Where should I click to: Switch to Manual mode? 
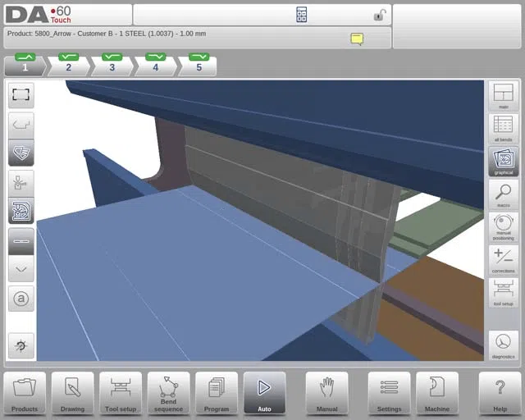click(x=326, y=393)
